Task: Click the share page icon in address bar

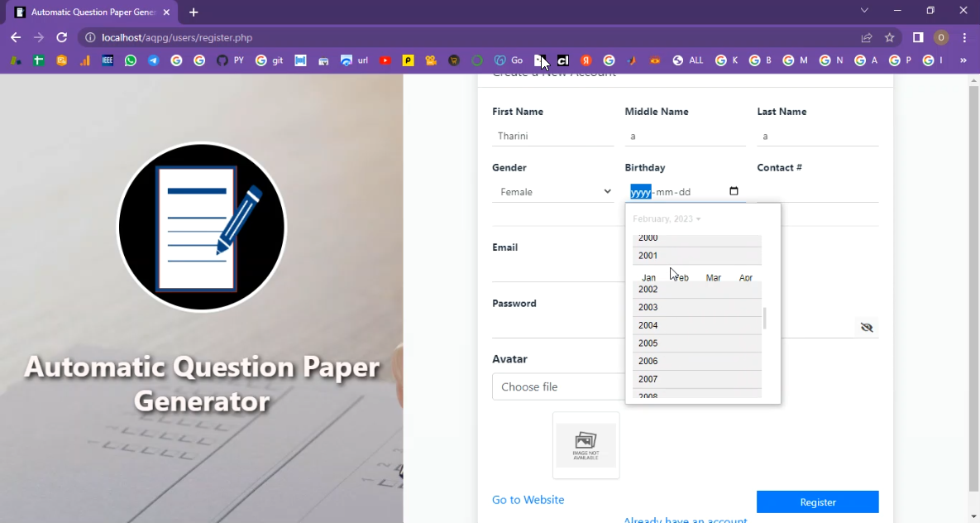Action: 866,37
